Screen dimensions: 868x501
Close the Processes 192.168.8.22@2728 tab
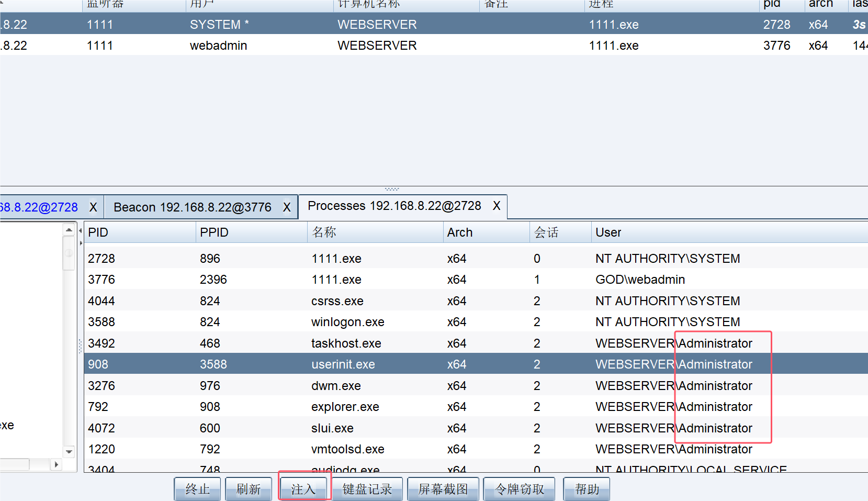point(496,206)
